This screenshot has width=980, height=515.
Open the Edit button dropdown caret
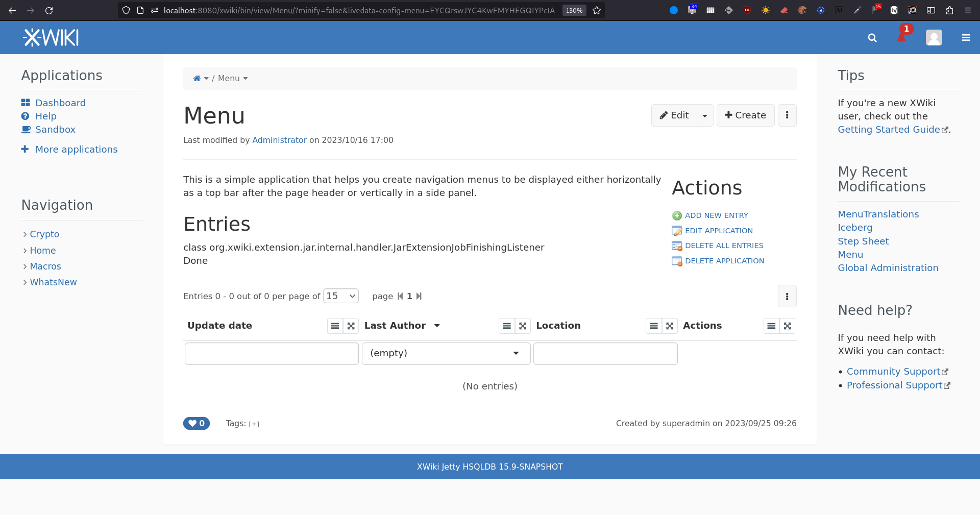705,115
